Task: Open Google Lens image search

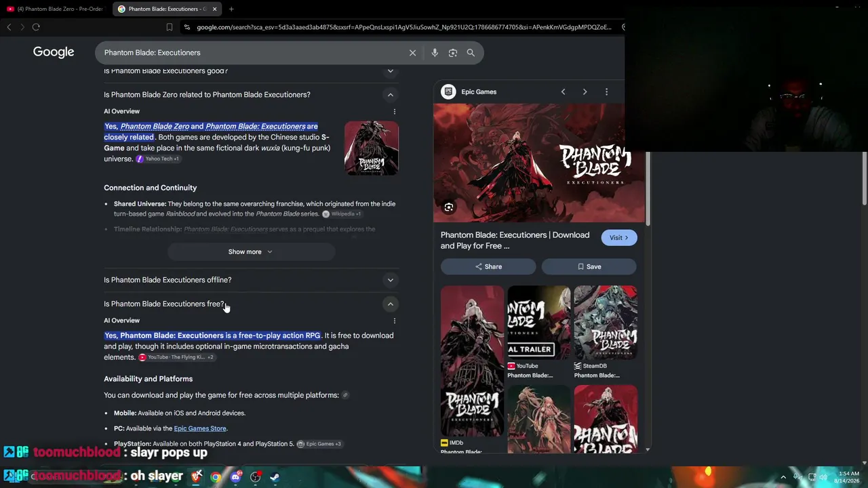Action: [x=453, y=53]
